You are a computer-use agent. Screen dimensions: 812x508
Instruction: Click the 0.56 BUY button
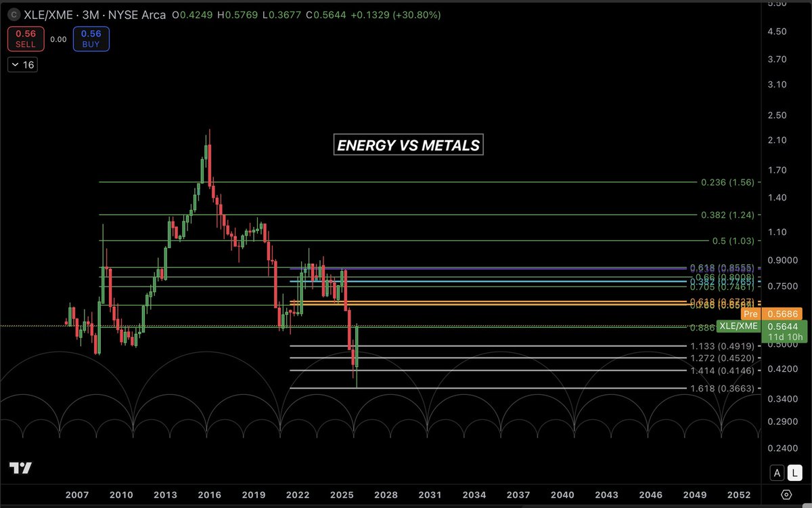(91, 39)
